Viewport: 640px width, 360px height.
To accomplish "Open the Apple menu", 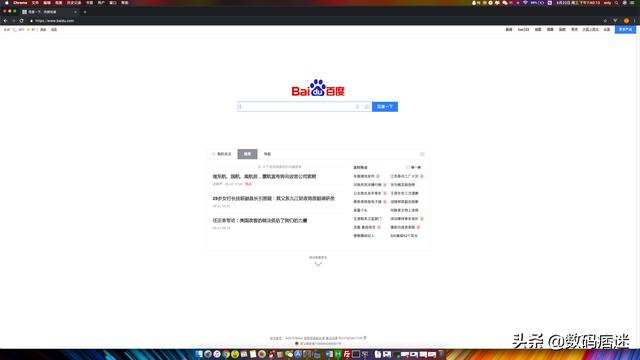I will 7,2.
